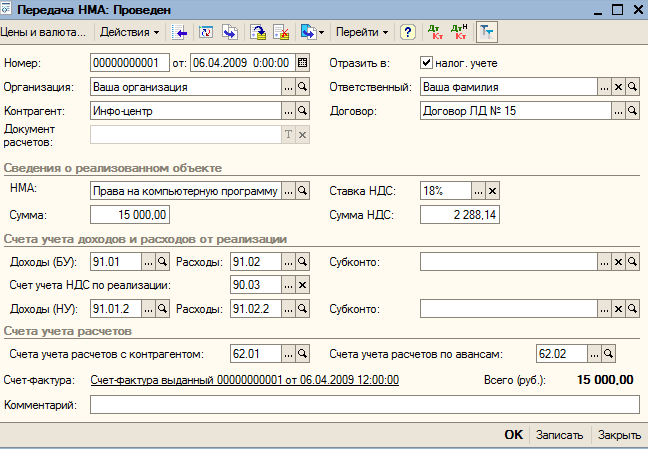Click the Записать button
This screenshot has height=449, width=648.
pos(560,435)
